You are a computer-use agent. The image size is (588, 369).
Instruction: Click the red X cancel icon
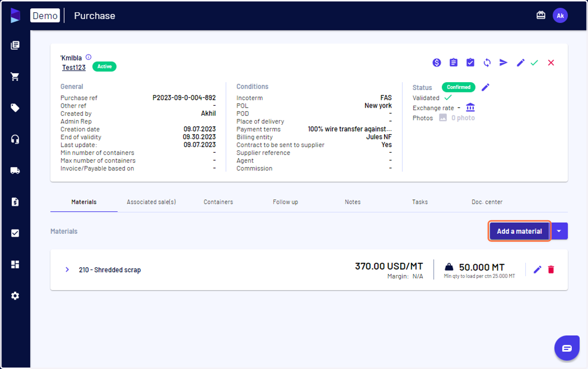coord(551,63)
